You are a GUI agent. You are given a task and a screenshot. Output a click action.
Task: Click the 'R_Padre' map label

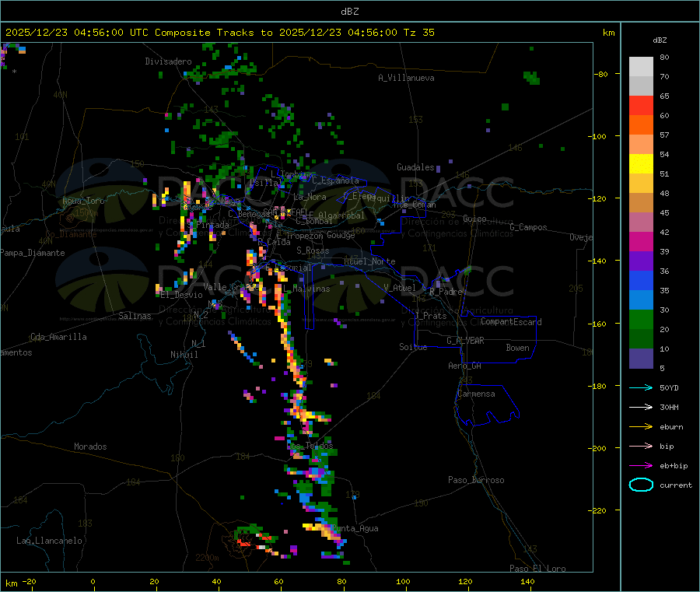446,292
